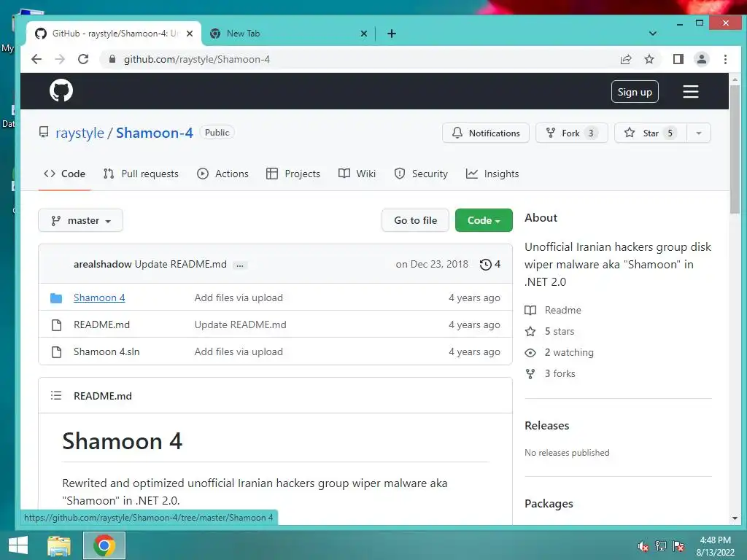Open the Projects tab

point(293,174)
